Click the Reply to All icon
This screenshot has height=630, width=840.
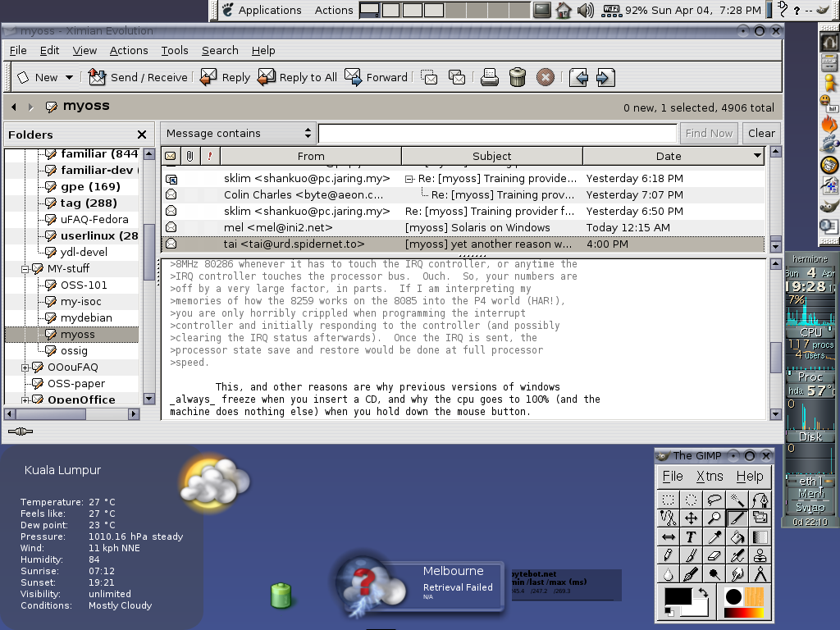click(267, 77)
